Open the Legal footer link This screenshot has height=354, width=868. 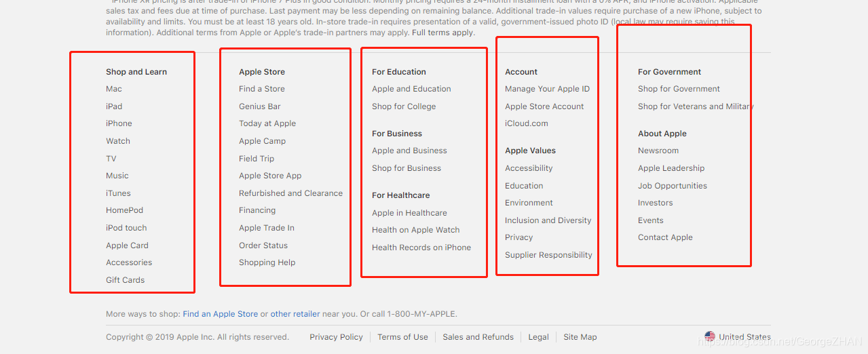click(x=538, y=337)
